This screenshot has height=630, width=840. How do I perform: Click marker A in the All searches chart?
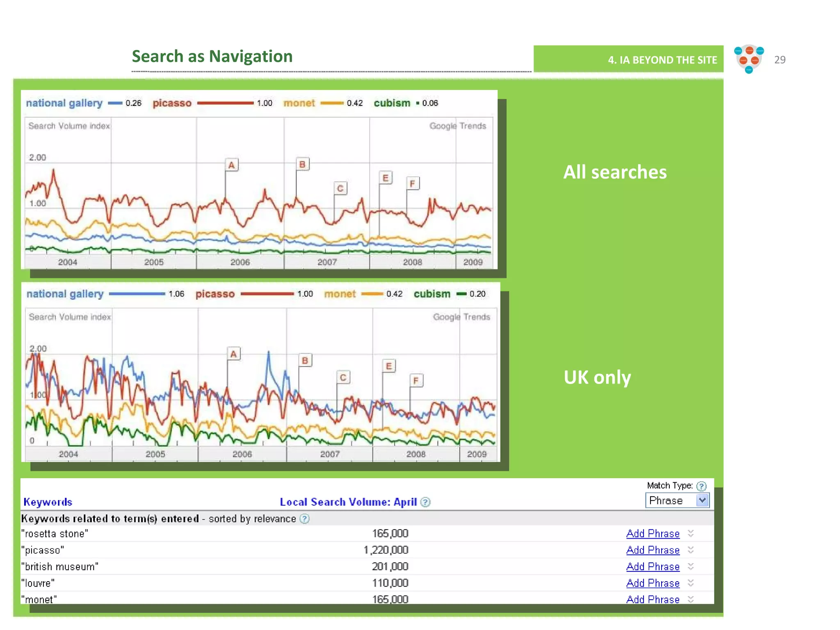click(232, 165)
